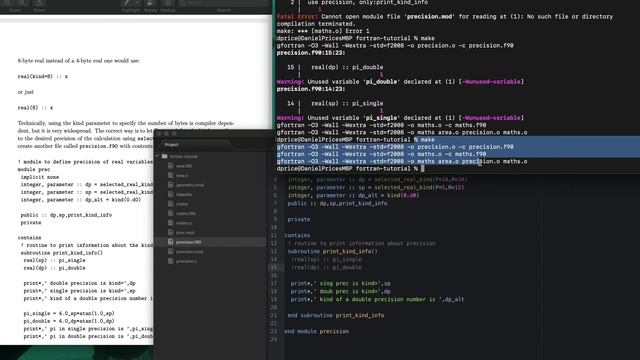Click 'subroutine print_kind_info()' in the editor

(333, 251)
